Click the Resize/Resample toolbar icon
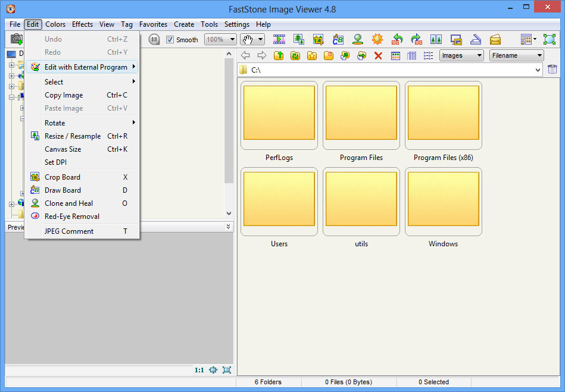The width and height of the screenshot is (565, 392). [299, 39]
